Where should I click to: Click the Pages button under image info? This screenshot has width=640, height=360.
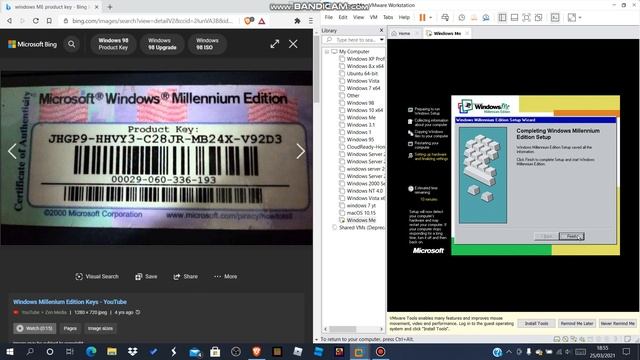[x=70, y=328]
